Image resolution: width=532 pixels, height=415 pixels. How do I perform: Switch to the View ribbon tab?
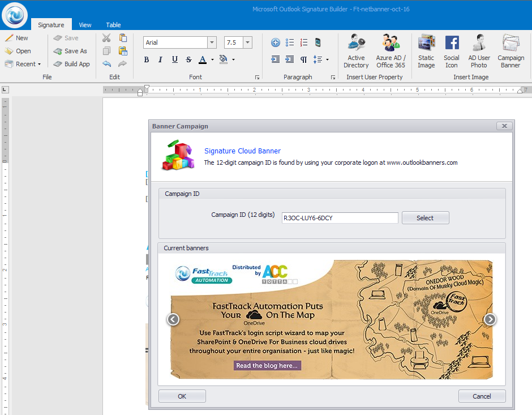click(85, 25)
